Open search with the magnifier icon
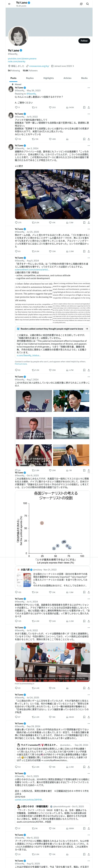 pos(88,4)
